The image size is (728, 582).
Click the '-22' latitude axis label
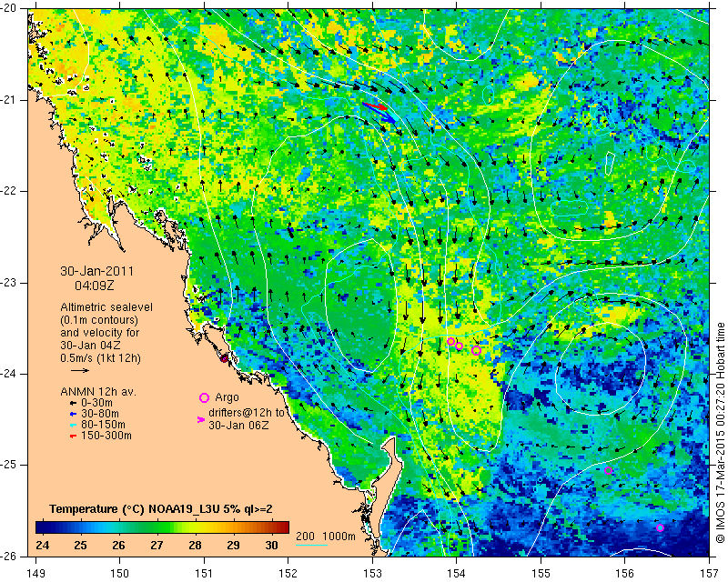pos(9,191)
